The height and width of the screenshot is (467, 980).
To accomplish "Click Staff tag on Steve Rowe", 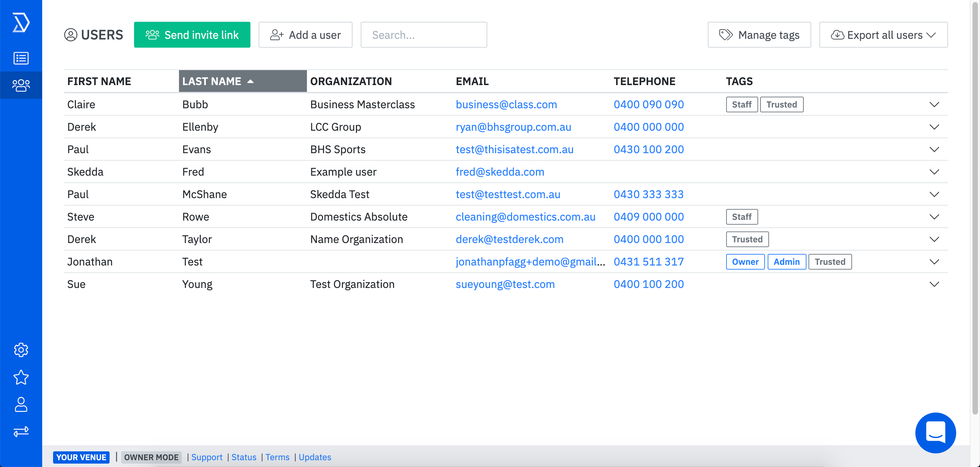I will click(741, 216).
